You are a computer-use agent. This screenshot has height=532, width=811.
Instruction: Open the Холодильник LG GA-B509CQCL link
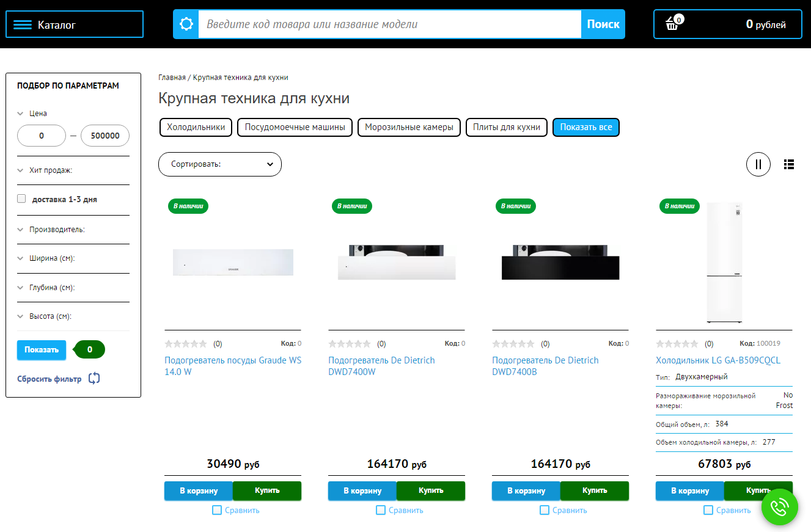point(718,360)
